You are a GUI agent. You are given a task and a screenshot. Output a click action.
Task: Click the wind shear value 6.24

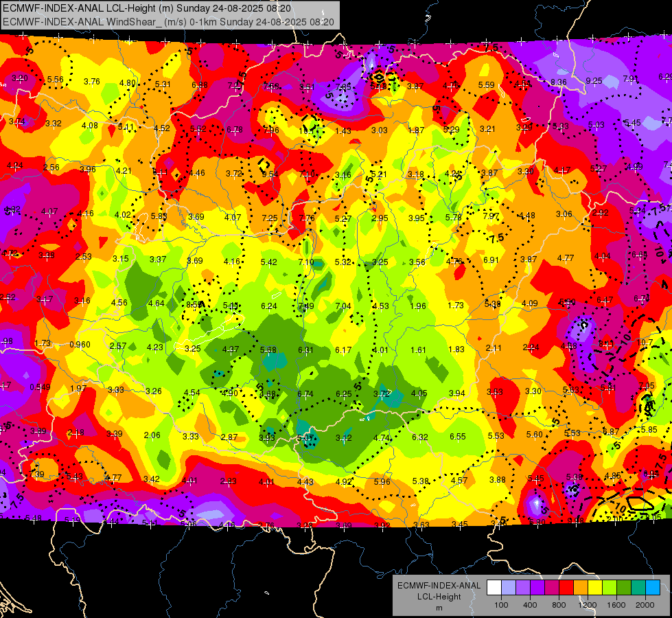(268, 306)
